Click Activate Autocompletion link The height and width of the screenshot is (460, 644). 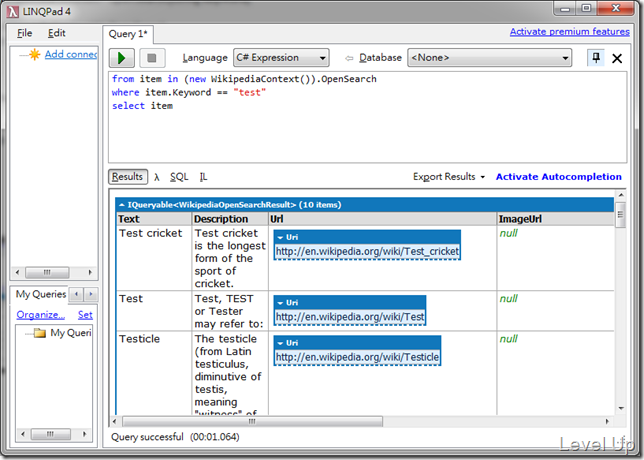(559, 177)
